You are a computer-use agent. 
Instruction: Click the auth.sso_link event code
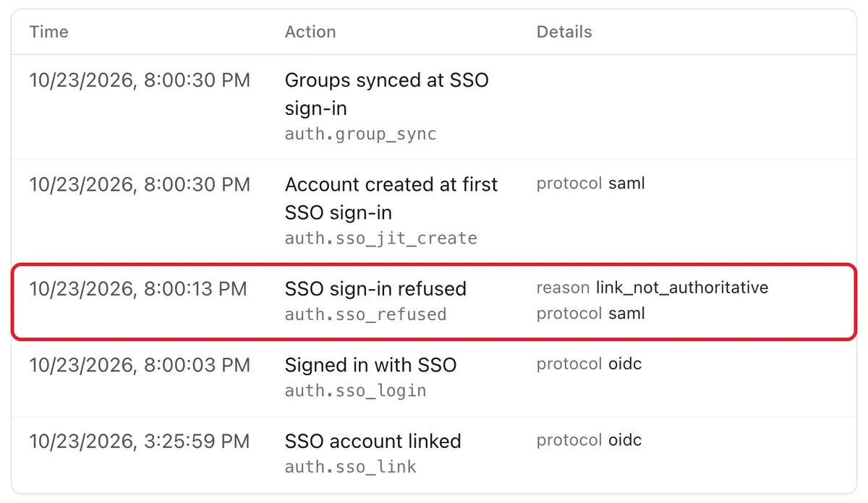point(351,467)
